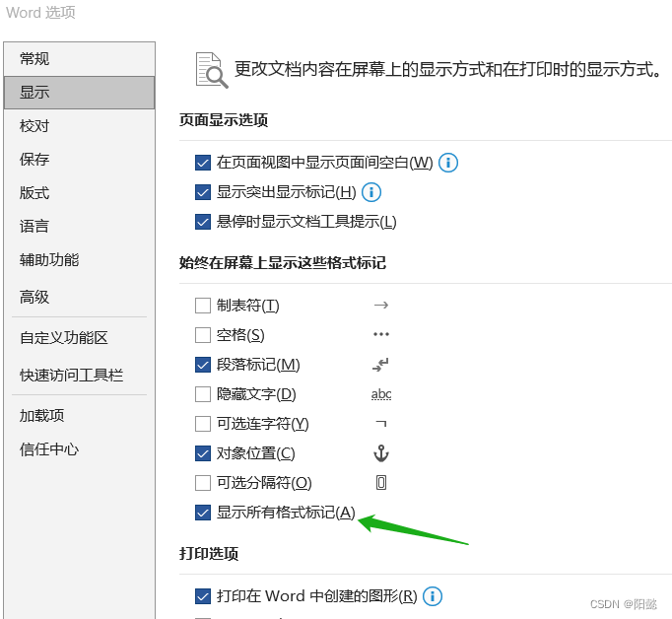672x619 pixels.
Task: Toggle 显示突出显示标记 checkbox
Action: point(203,192)
